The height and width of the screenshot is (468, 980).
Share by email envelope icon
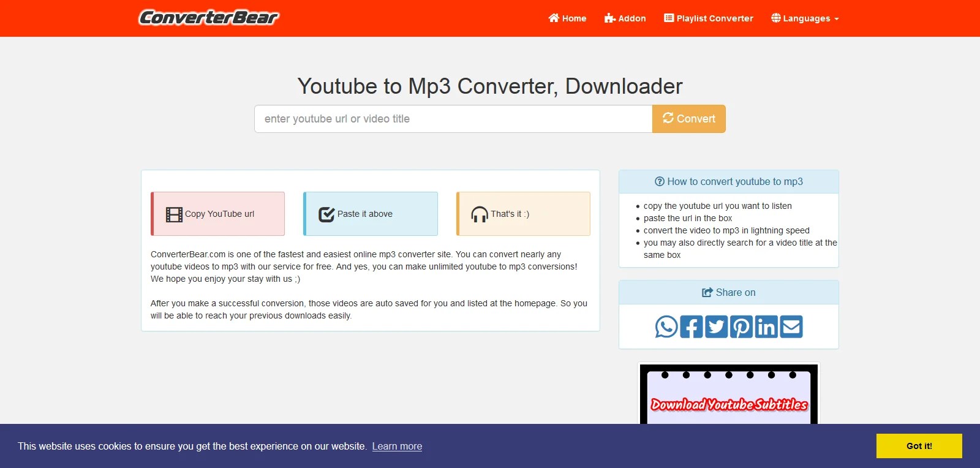[791, 326]
